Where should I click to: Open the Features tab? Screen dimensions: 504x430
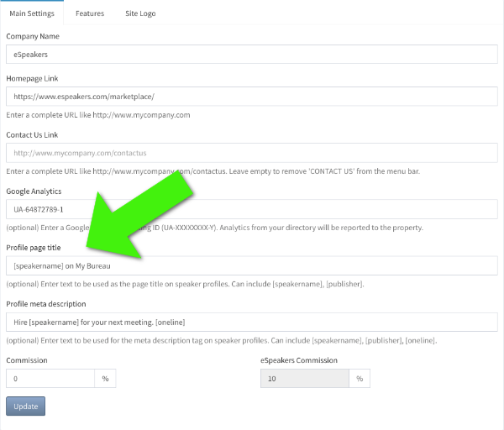coord(90,13)
